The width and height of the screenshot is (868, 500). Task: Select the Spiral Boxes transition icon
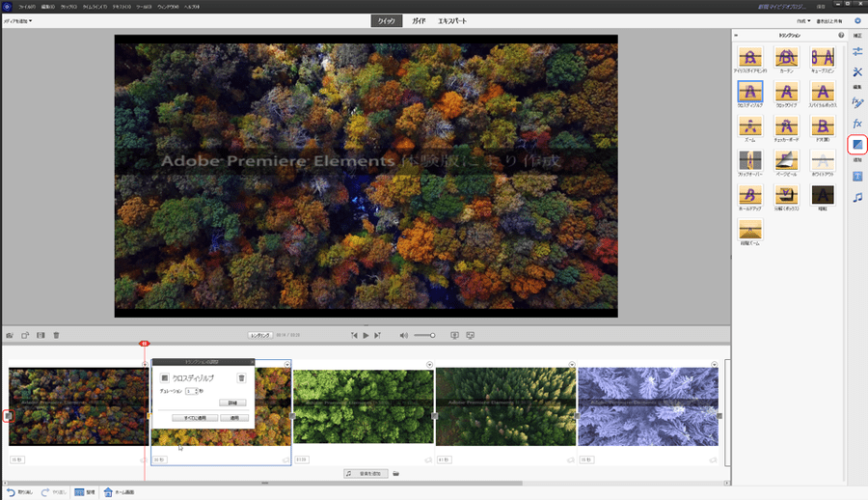pos(823,92)
